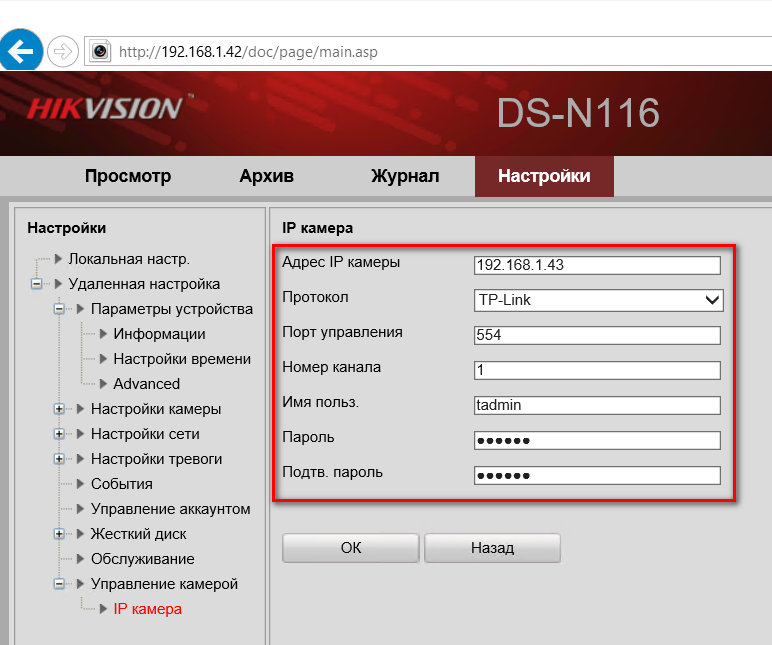Click the page icon in address bar
Screen dimensions: 772x645
(100, 50)
